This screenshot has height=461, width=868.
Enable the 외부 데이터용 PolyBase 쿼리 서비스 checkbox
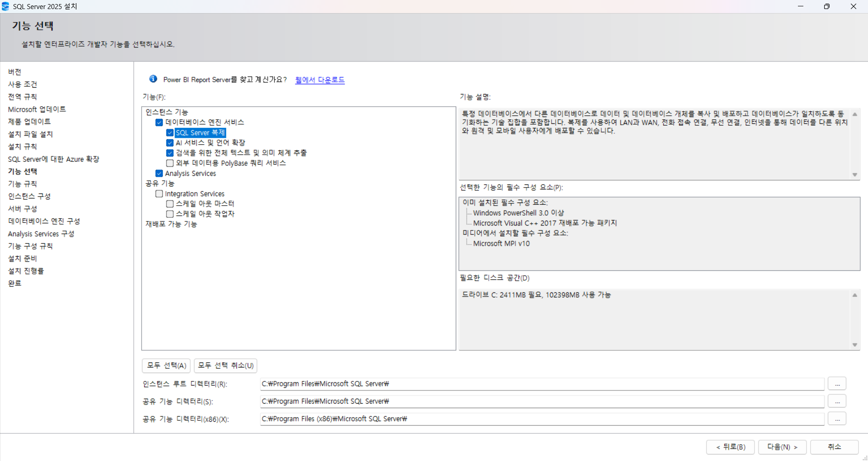tap(170, 163)
